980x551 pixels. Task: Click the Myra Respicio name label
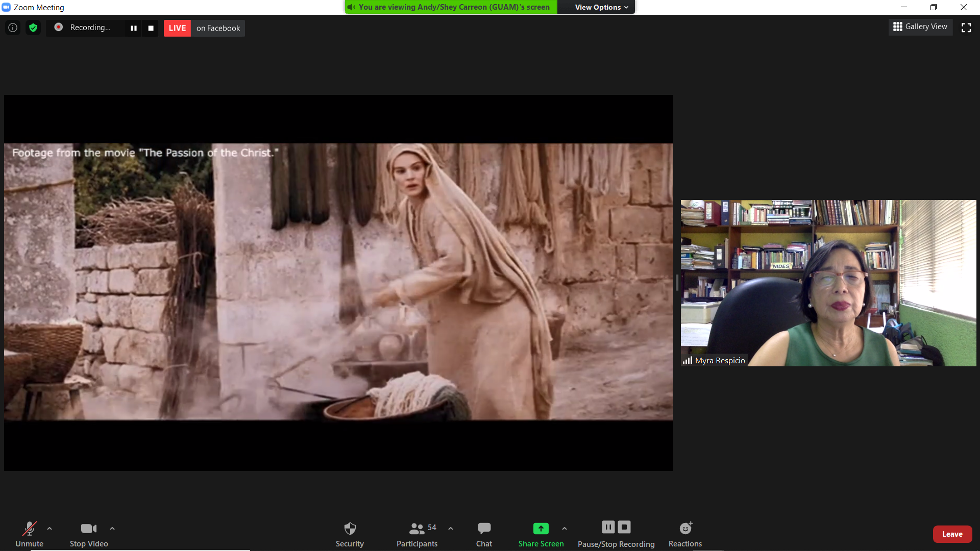tap(720, 360)
